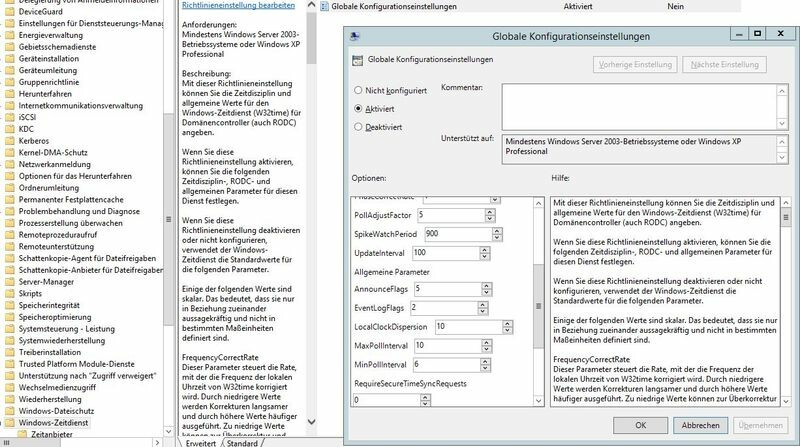Select the Netzwerkanmeldung folder icon
This screenshot has height=447, width=800.
click(9, 164)
